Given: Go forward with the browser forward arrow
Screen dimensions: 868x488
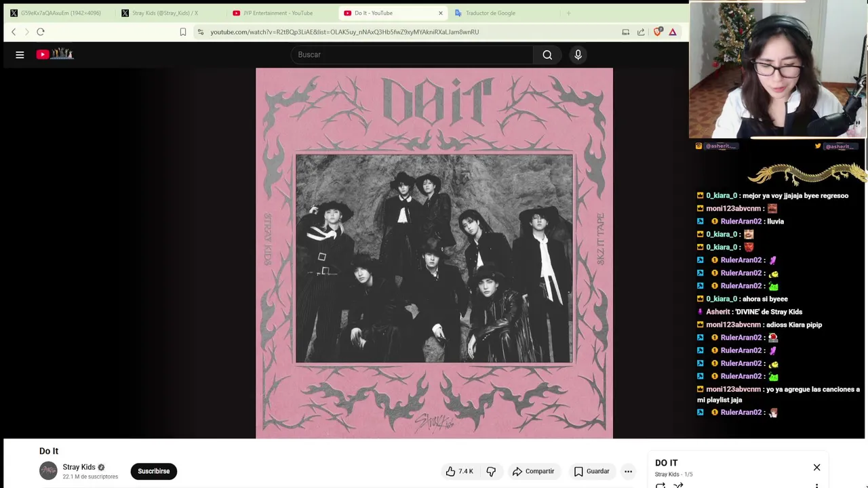Looking at the screenshot, I should 27,32.
